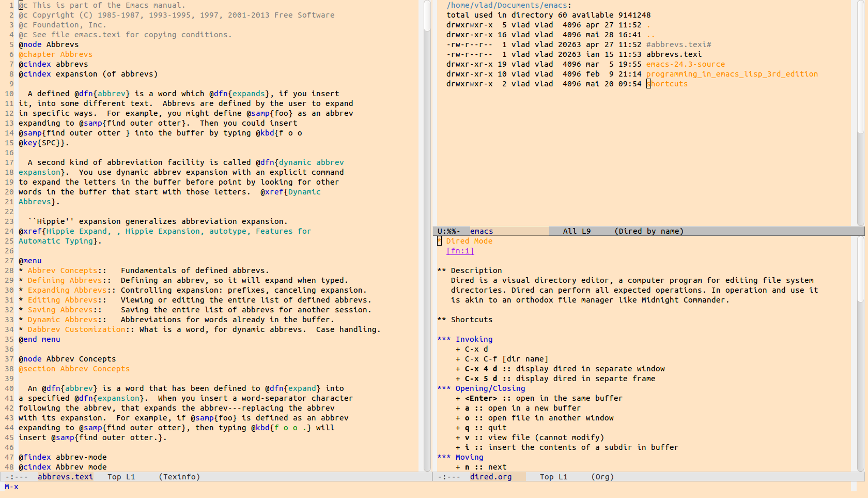This screenshot has width=868, height=498.
Task: Click the -:--- status in abbrevs.texi mode line
Action: tap(17, 477)
